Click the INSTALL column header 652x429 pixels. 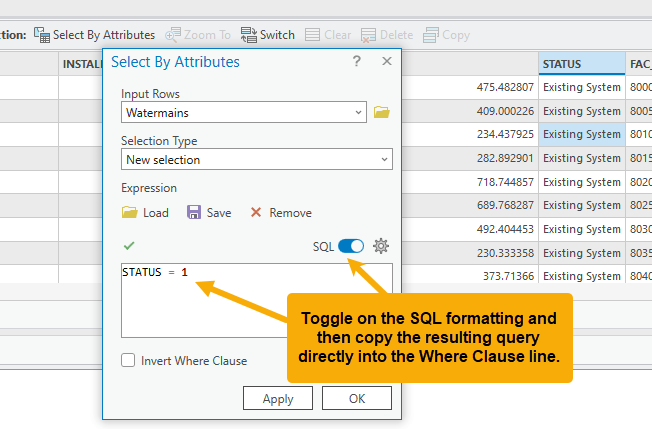[81, 64]
